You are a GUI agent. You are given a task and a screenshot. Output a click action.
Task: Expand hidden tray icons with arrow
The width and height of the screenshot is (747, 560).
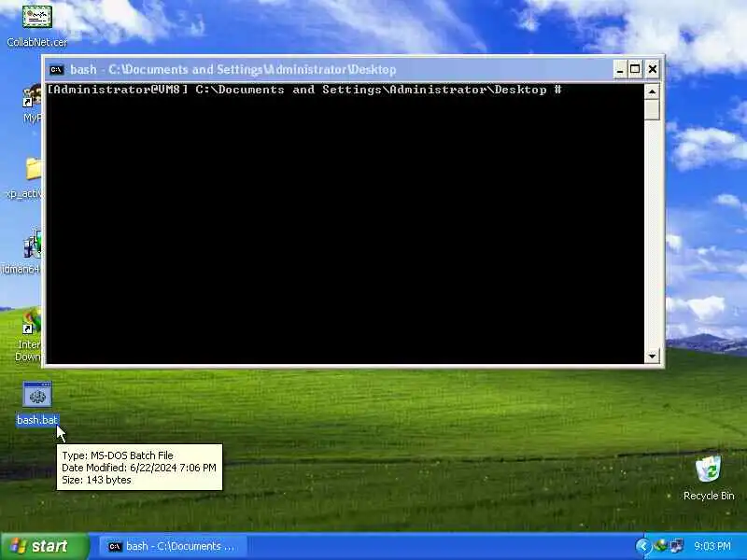tap(642, 546)
